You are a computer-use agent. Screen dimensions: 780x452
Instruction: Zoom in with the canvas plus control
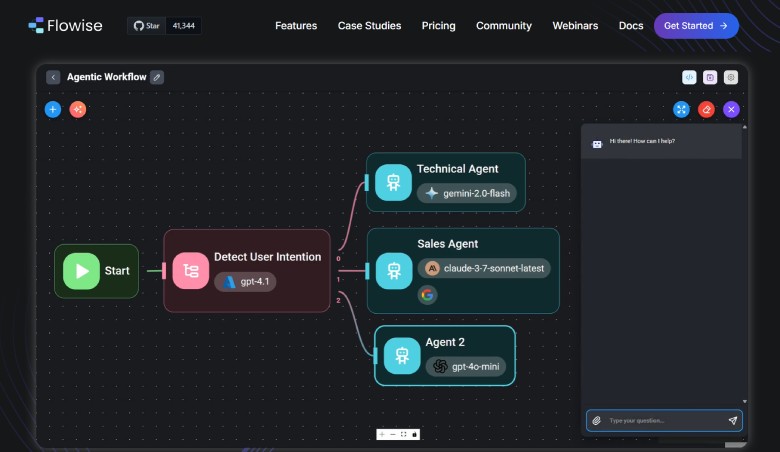[x=381, y=434]
